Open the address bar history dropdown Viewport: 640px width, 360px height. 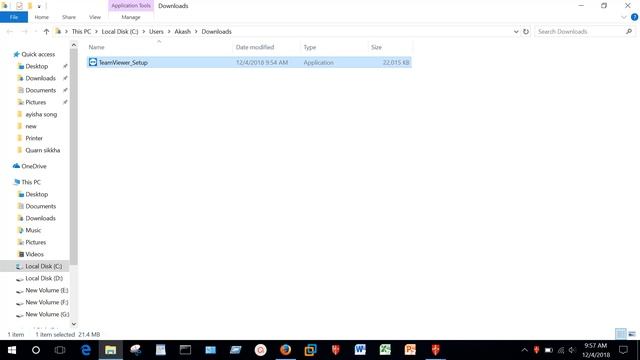[516, 31]
